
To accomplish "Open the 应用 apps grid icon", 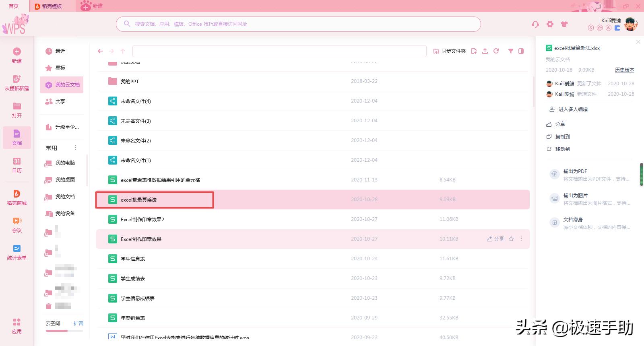I will 17,322.
